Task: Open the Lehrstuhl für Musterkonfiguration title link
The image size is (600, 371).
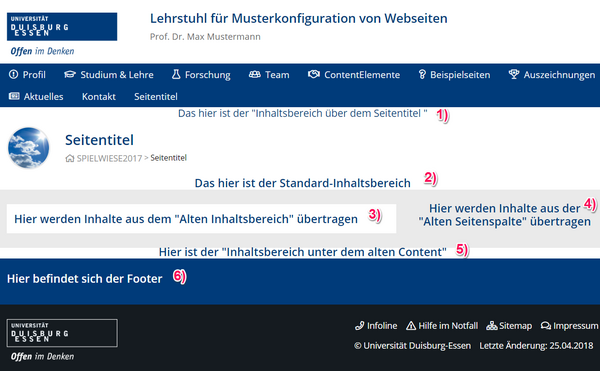Action: click(298, 18)
